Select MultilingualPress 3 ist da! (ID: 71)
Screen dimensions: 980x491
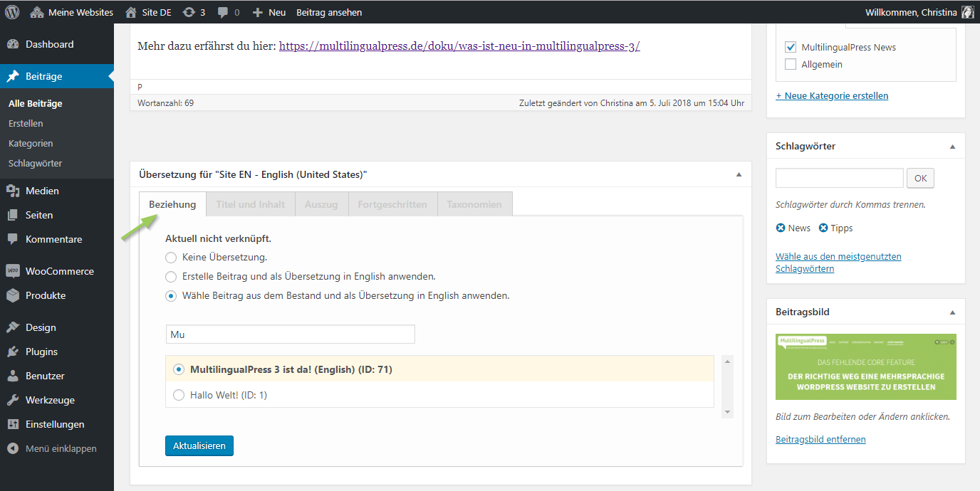coord(179,369)
